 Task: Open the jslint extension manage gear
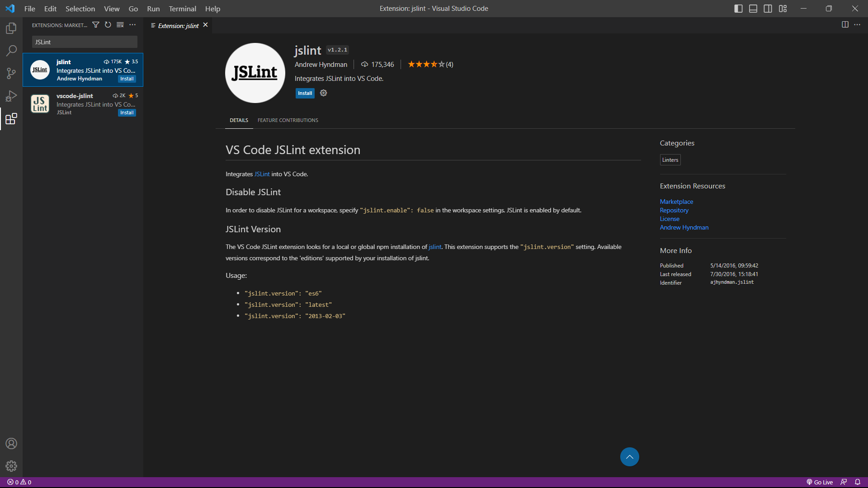[324, 93]
